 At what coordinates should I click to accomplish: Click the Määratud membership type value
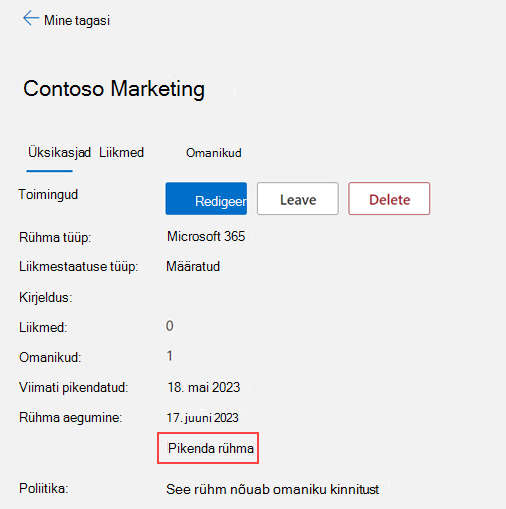193,267
